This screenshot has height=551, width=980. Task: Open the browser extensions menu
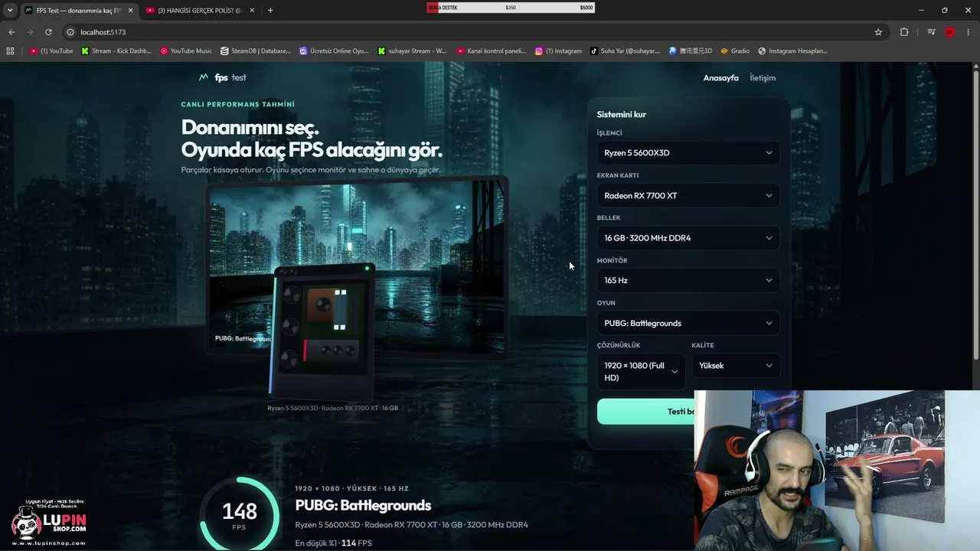click(x=904, y=32)
